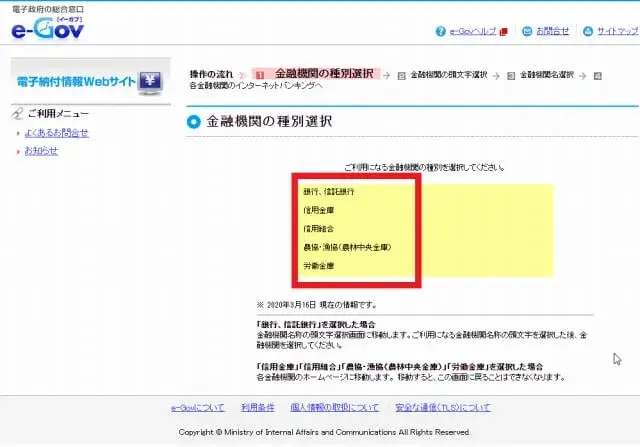Open the e-Govについて footer link

[198, 407]
